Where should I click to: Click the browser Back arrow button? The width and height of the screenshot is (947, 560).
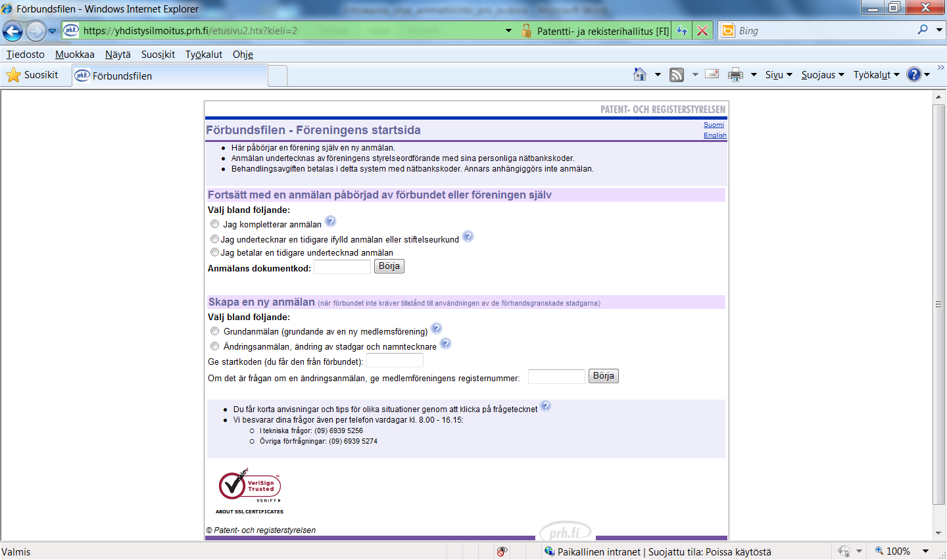pos(12,31)
